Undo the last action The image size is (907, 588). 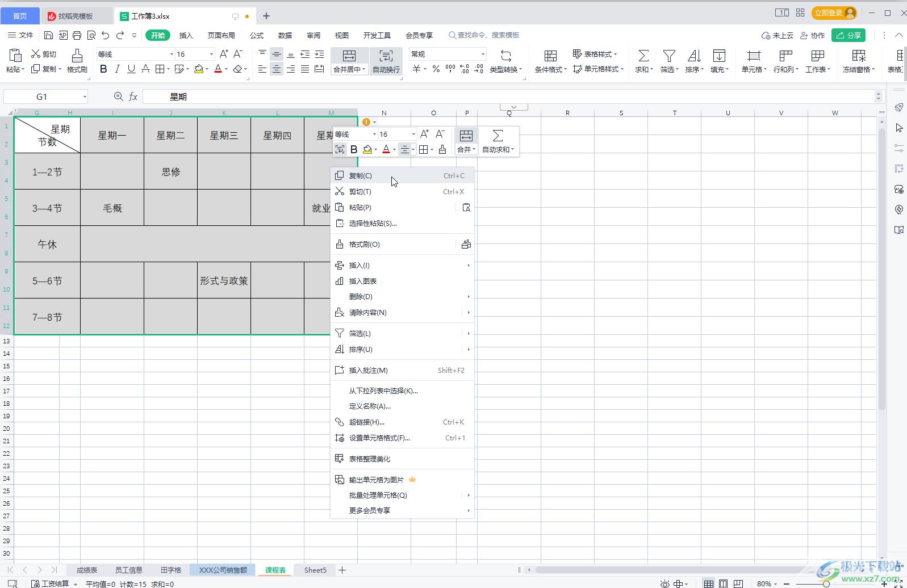105,35
